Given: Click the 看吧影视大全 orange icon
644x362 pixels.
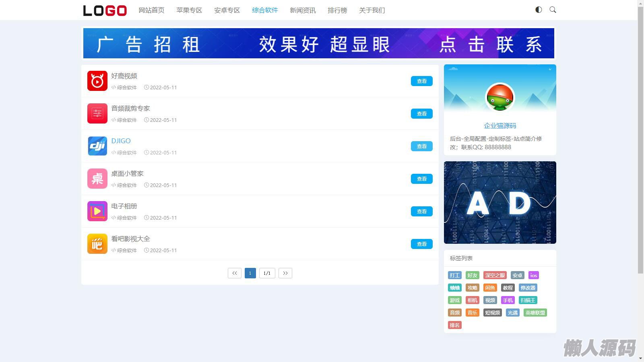Looking at the screenshot, I should coord(97,244).
